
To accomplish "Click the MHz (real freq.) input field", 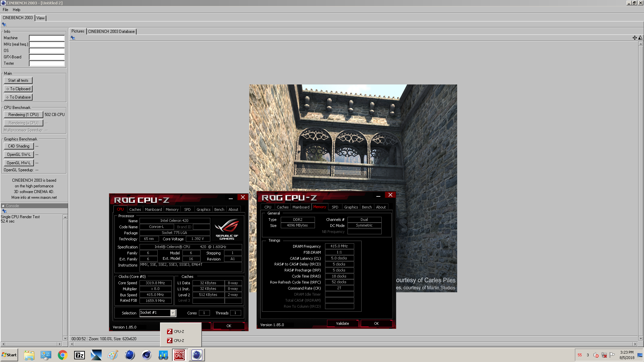I will 47,44.
